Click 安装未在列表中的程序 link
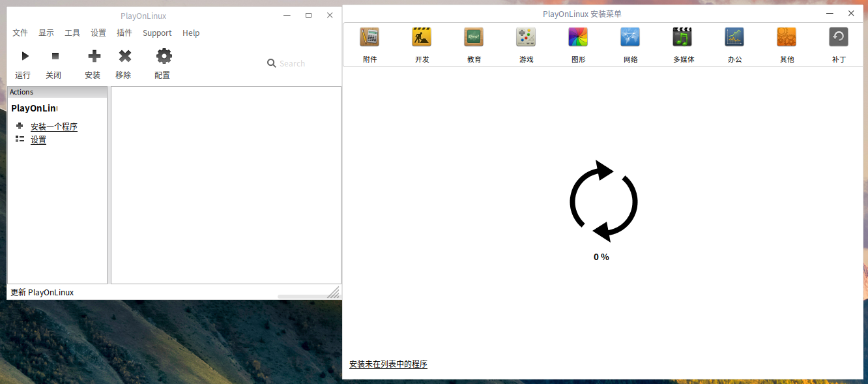 tap(388, 364)
